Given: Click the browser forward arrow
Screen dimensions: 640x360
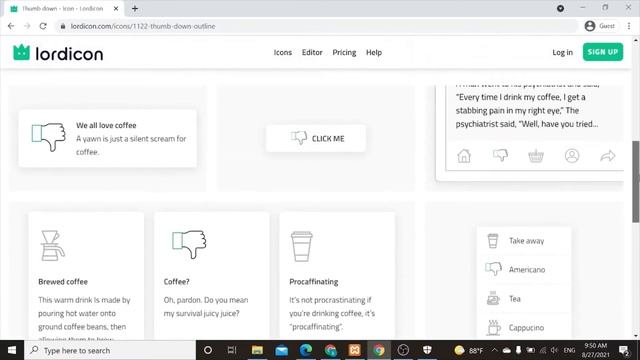Looking at the screenshot, I should coord(27,26).
